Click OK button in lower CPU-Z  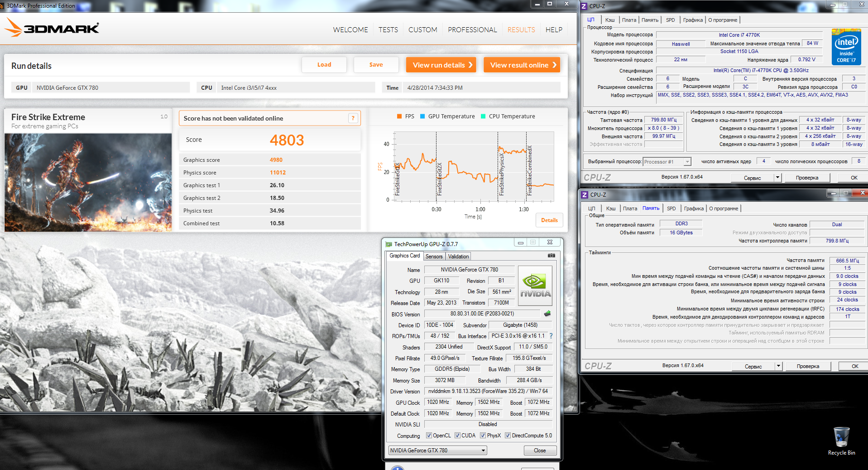click(854, 366)
